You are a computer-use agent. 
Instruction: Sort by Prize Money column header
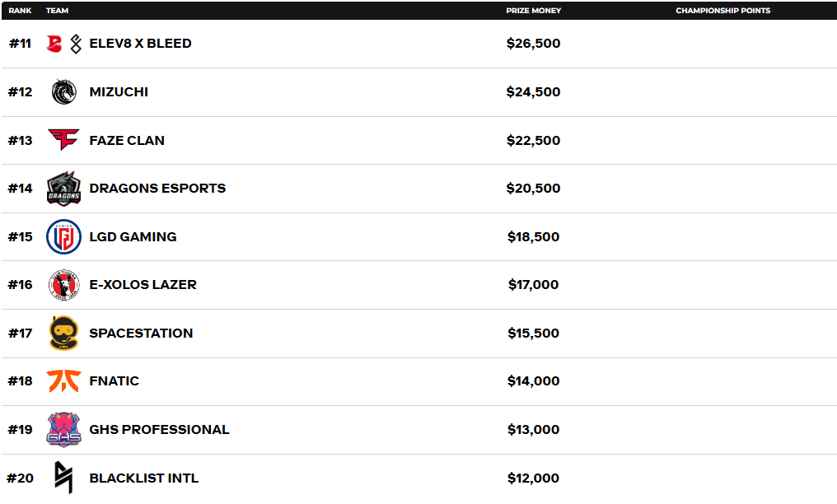pos(533,11)
